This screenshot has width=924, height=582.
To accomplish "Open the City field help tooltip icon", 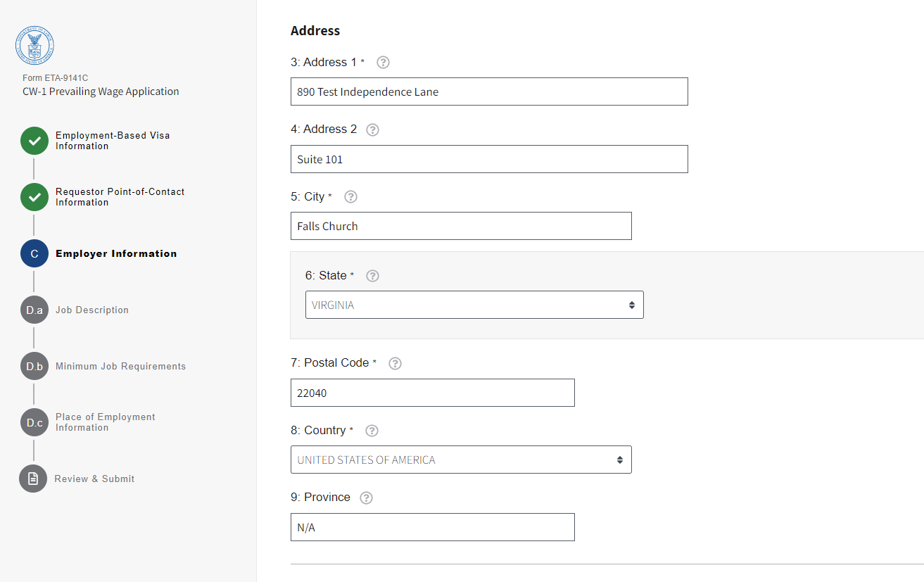I will pos(351,197).
